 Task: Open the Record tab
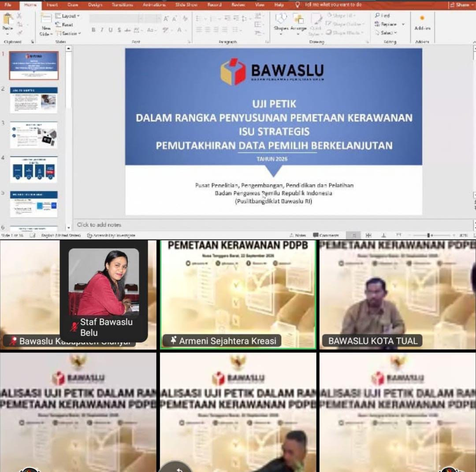214,4
